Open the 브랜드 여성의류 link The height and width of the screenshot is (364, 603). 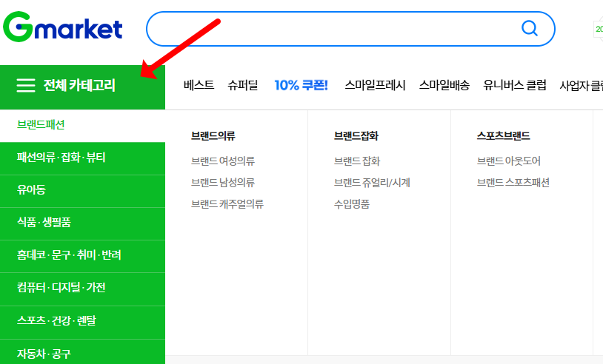pos(223,161)
